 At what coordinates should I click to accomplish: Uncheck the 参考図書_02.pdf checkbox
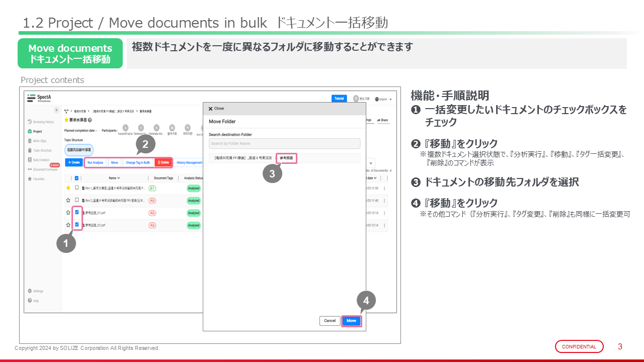(76, 225)
